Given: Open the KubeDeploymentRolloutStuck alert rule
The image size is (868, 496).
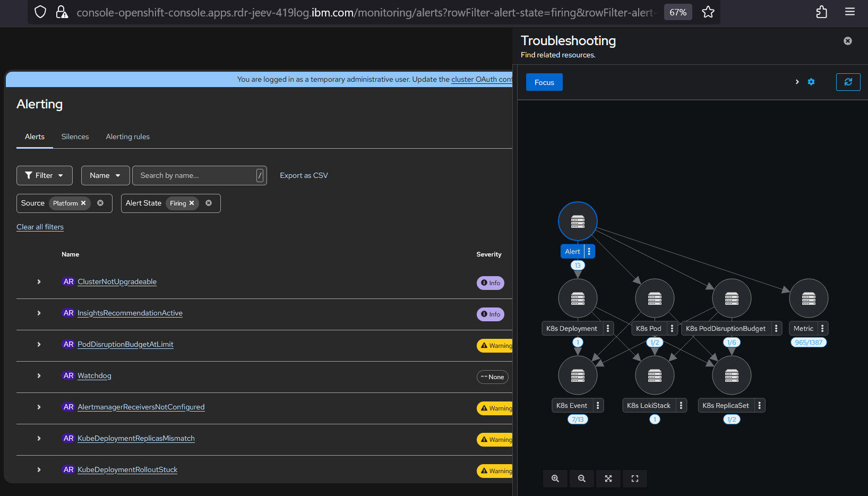Looking at the screenshot, I should 127,469.
